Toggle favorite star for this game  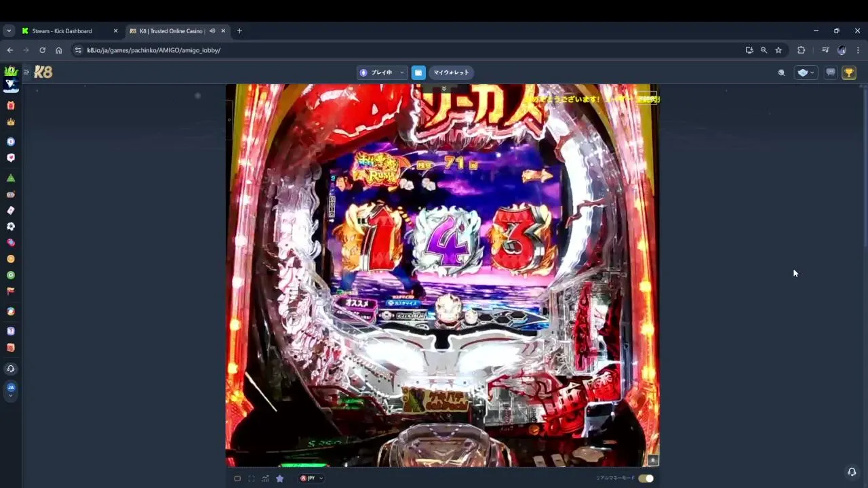coord(279,479)
